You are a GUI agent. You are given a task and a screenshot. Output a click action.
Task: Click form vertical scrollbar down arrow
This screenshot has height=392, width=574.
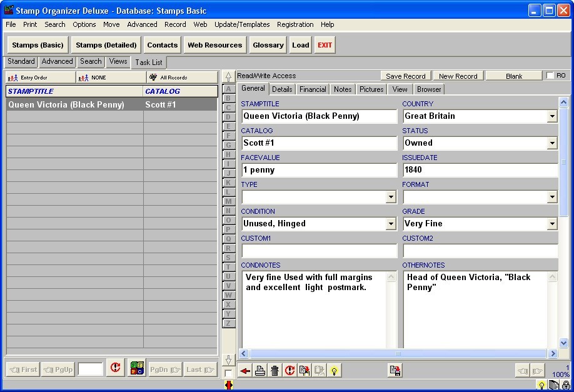pyautogui.click(x=563, y=343)
